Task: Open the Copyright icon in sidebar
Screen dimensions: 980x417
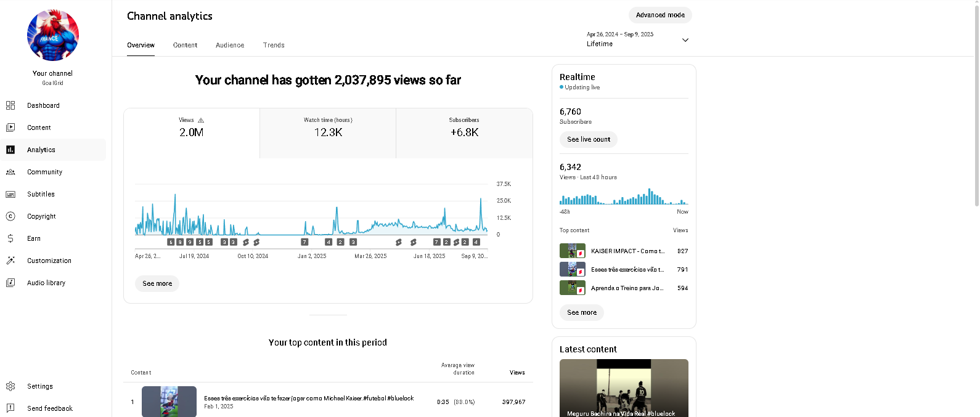Action: [10, 216]
